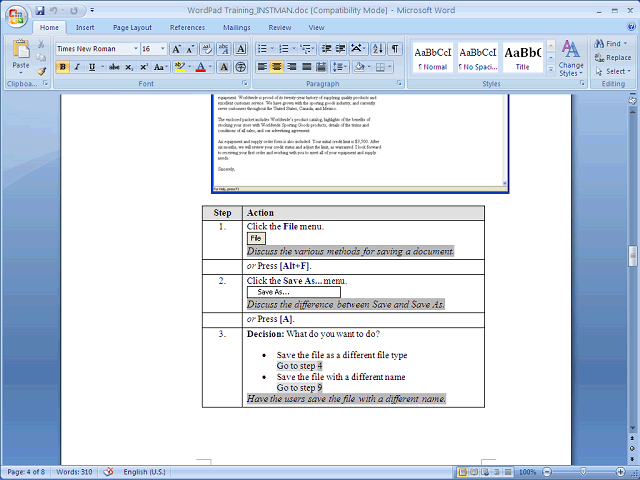Switch to Full Screen Reading view
640x480 pixels.
pos(474,472)
